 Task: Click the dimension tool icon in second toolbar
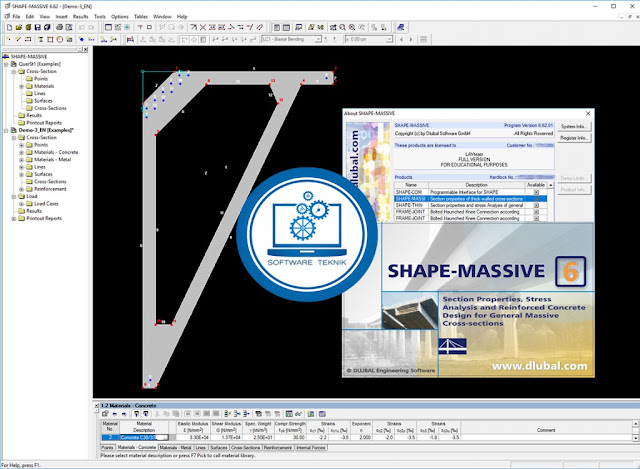(130, 39)
